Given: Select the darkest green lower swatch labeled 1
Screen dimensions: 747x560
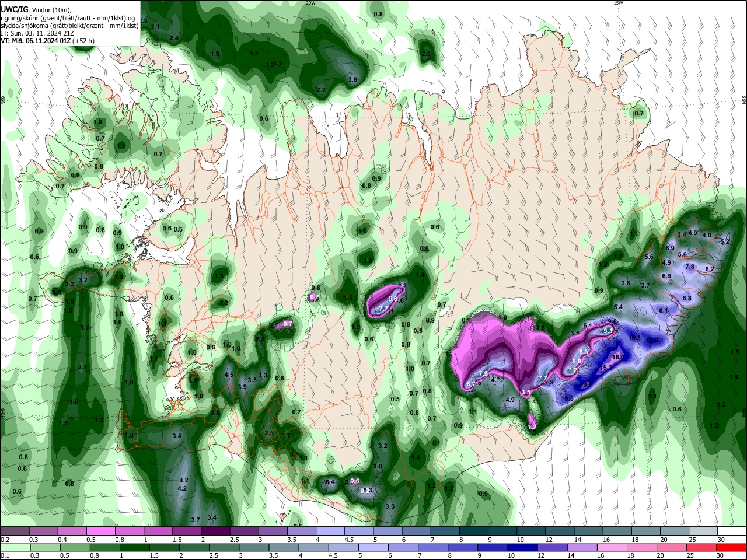Looking at the screenshot, I should point(134,547).
